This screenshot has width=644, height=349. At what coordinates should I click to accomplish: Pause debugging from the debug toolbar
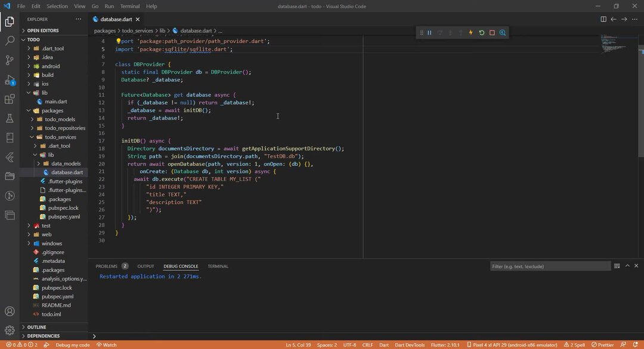click(x=429, y=33)
